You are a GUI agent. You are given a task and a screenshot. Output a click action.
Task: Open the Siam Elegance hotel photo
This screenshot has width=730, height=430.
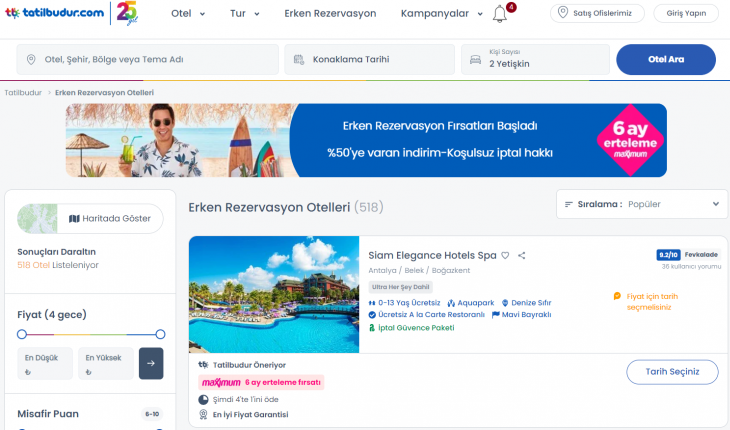pyautogui.click(x=274, y=294)
